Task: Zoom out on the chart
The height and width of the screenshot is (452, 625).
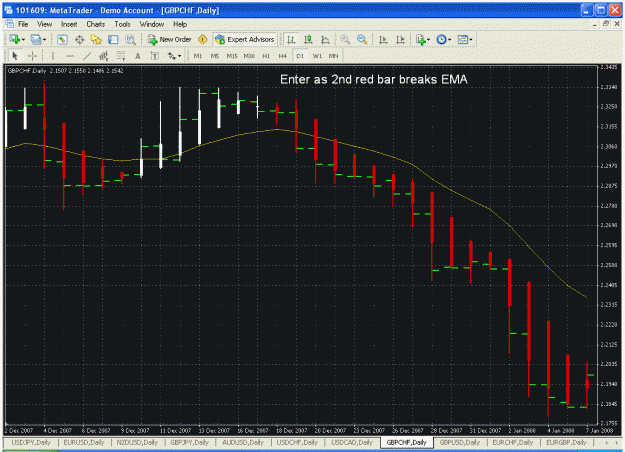Action: 362,39
